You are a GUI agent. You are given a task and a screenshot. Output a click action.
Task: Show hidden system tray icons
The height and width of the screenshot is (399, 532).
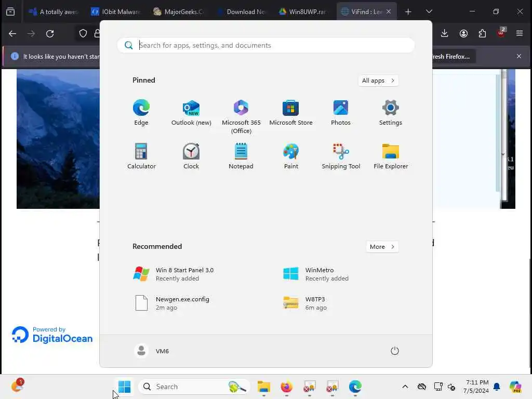tap(405, 387)
